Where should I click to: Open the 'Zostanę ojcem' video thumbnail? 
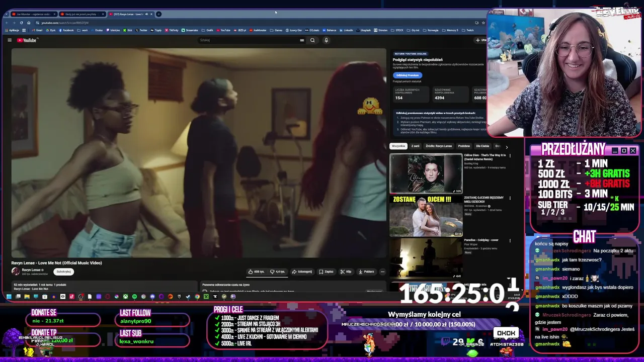point(426,216)
